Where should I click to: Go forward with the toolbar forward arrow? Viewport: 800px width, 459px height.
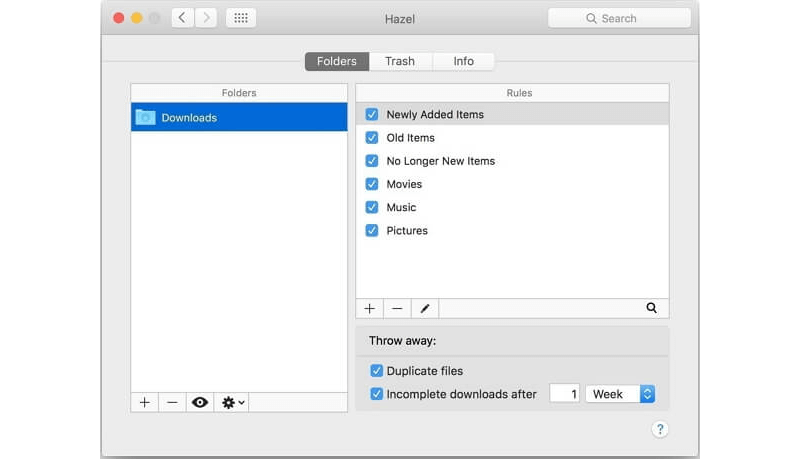pos(206,18)
